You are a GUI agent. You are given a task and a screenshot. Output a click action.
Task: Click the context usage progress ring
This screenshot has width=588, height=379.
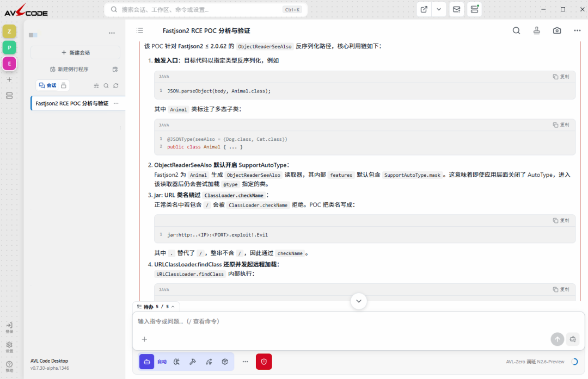pyautogui.click(x=574, y=362)
